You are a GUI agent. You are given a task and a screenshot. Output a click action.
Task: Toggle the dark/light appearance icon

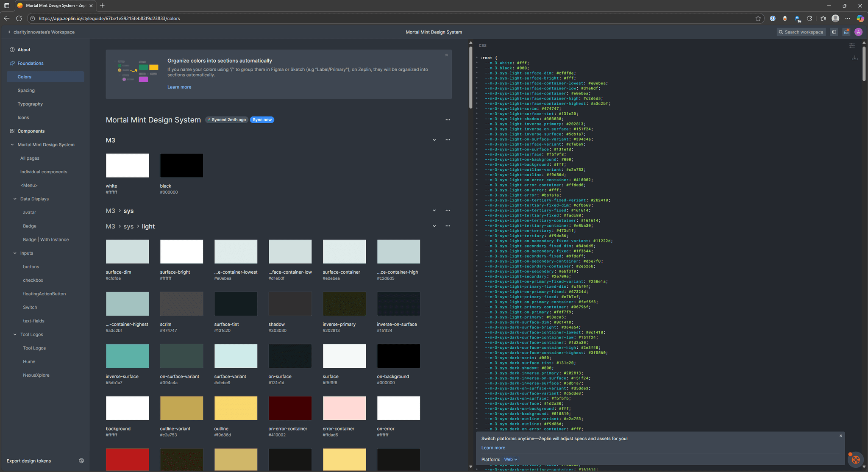(834, 32)
